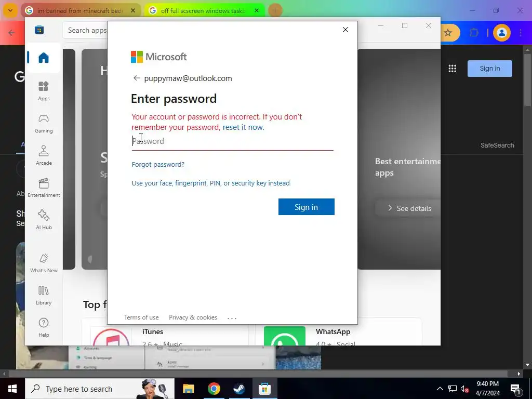Open Apps section in Store sidebar
Viewport: 532px width, 399px height.
coord(44,91)
